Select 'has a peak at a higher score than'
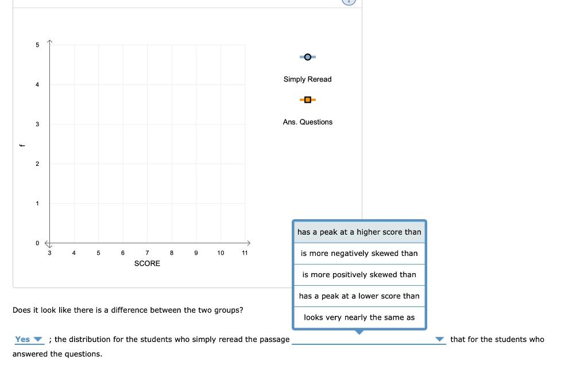Screen dimensions: 588x377 click(359, 232)
